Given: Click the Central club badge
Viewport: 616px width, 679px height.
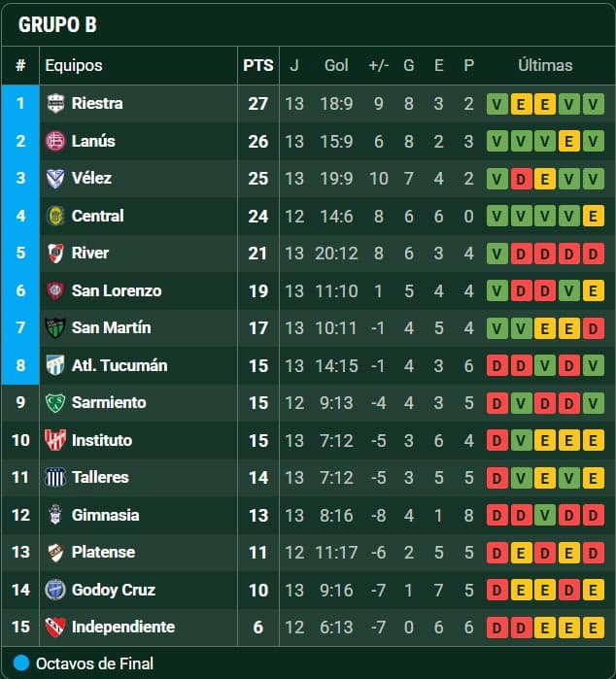Looking at the screenshot, I should click(55, 216).
